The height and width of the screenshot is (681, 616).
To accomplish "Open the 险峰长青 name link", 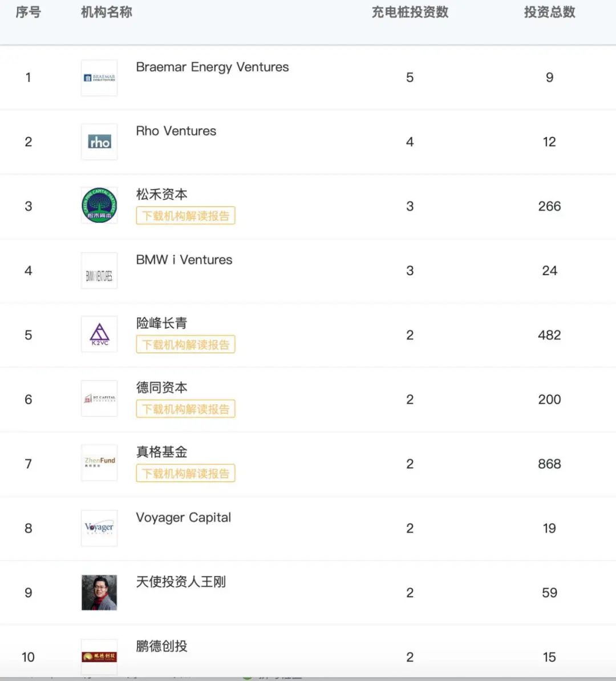I will [x=161, y=323].
